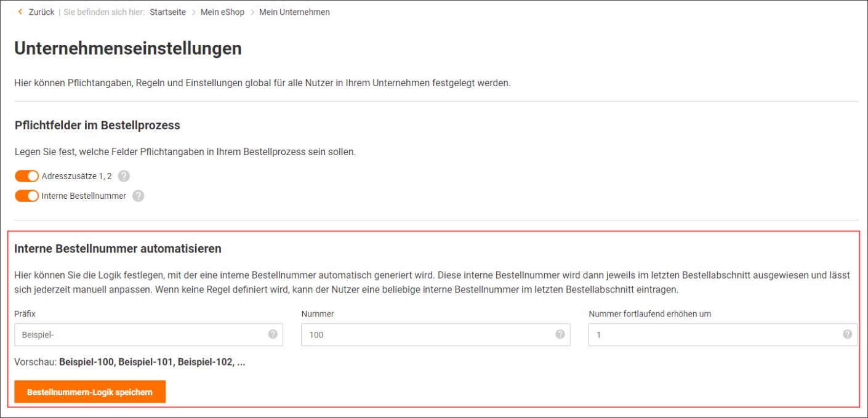
Task: Open help icon in the increment field
Action: (847, 334)
